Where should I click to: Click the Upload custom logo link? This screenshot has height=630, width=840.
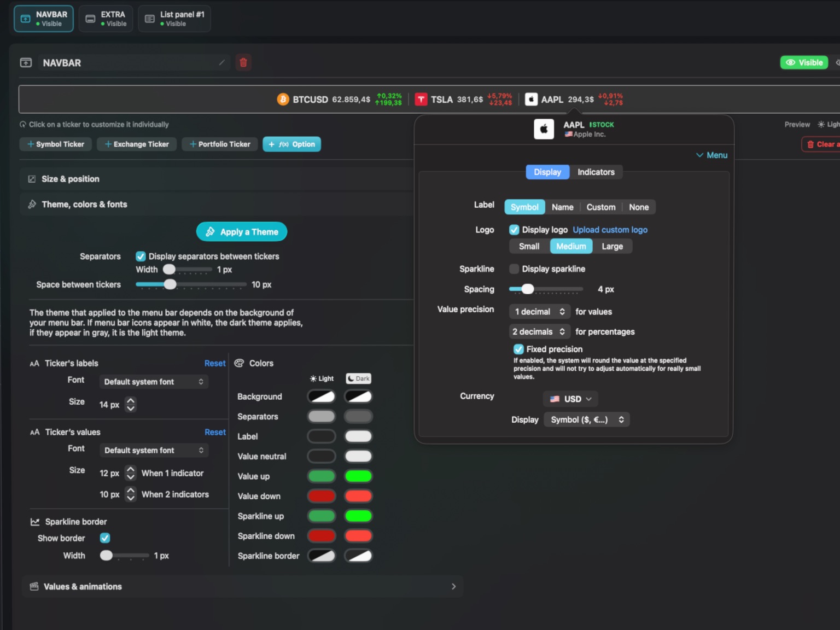[610, 230]
